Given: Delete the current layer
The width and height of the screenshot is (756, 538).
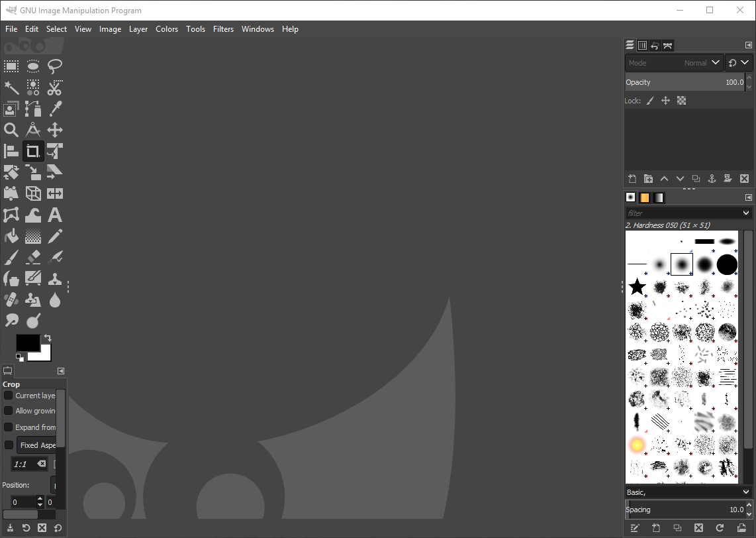Looking at the screenshot, I should pos(745,179).
